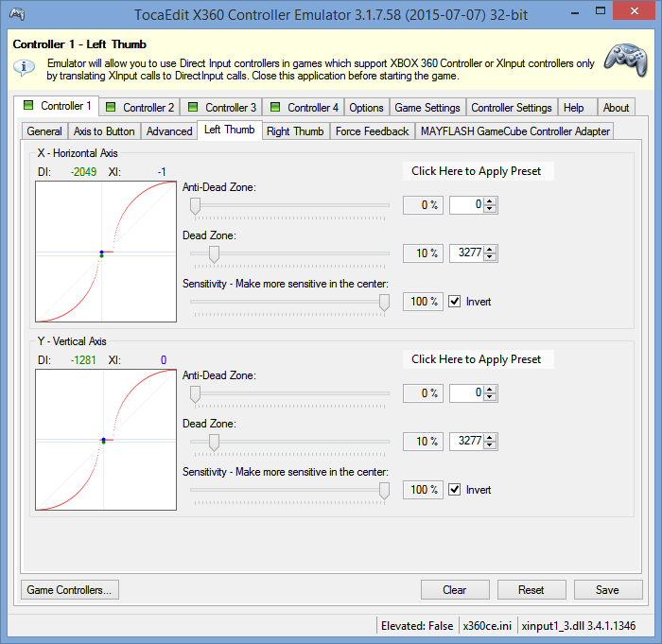Click Y axis Sensitivity 100 % box
Image resolution: width=662 pixels, height=644 pixels.
coord(423,490)
